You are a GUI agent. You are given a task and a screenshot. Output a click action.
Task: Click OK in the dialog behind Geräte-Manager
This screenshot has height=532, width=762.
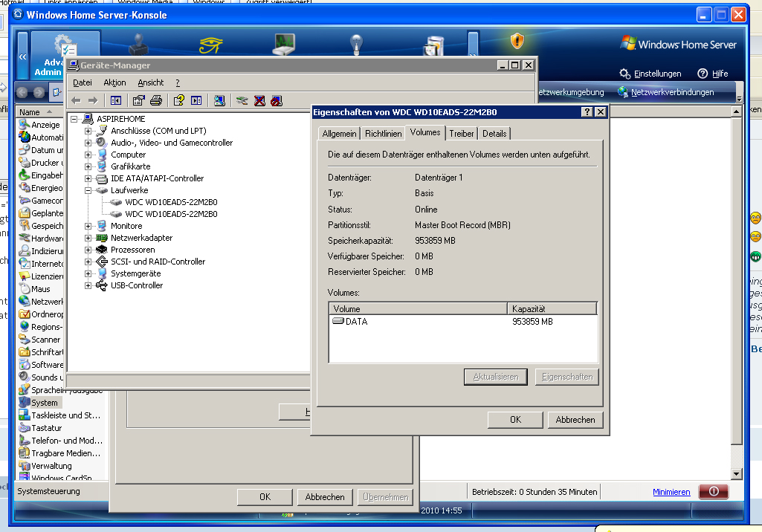(x=265, y=497)
